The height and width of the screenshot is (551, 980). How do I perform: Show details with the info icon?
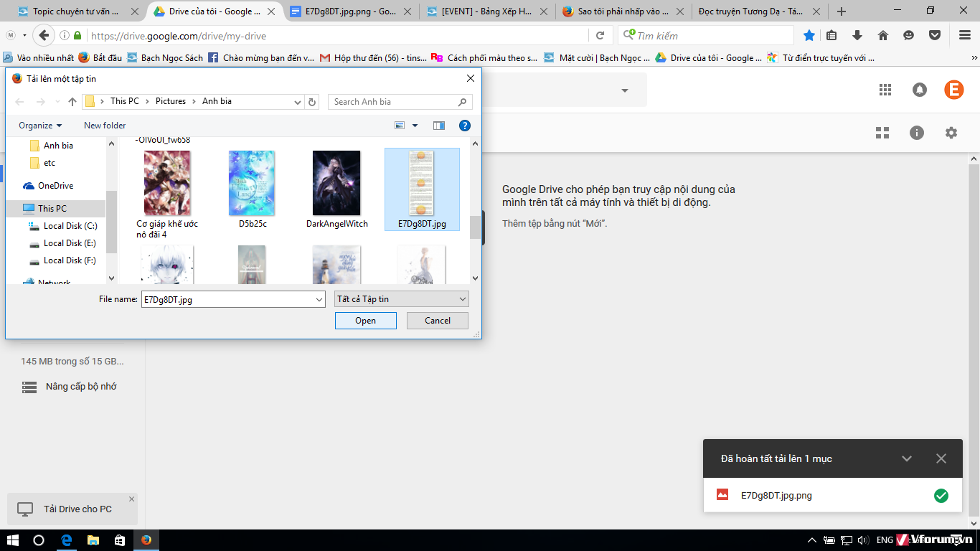click(x=916, y=133)
